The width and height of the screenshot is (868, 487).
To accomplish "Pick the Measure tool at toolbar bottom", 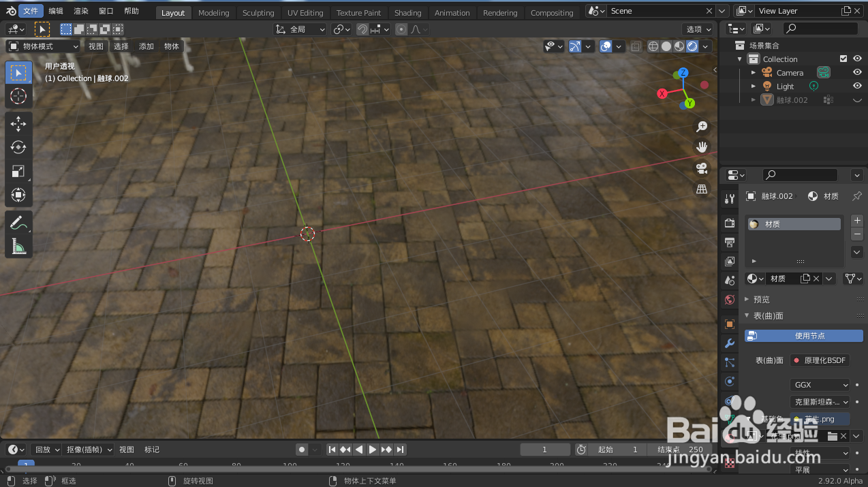I will [18, 246].
